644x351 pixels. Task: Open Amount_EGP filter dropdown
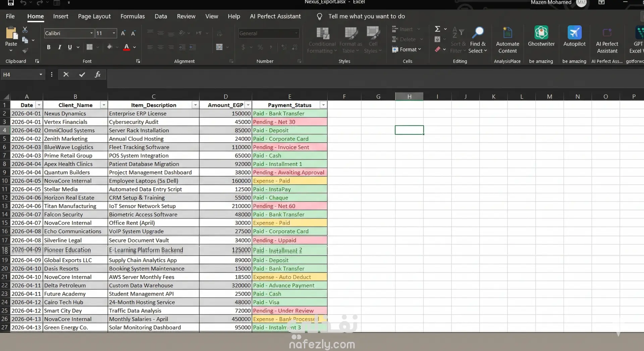tap(248, 105)
